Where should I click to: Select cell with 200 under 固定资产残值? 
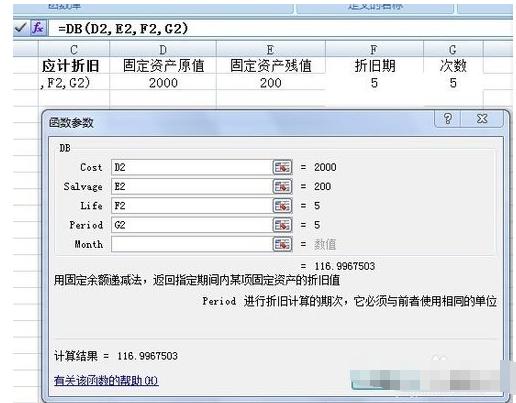(x=270, y=83)
